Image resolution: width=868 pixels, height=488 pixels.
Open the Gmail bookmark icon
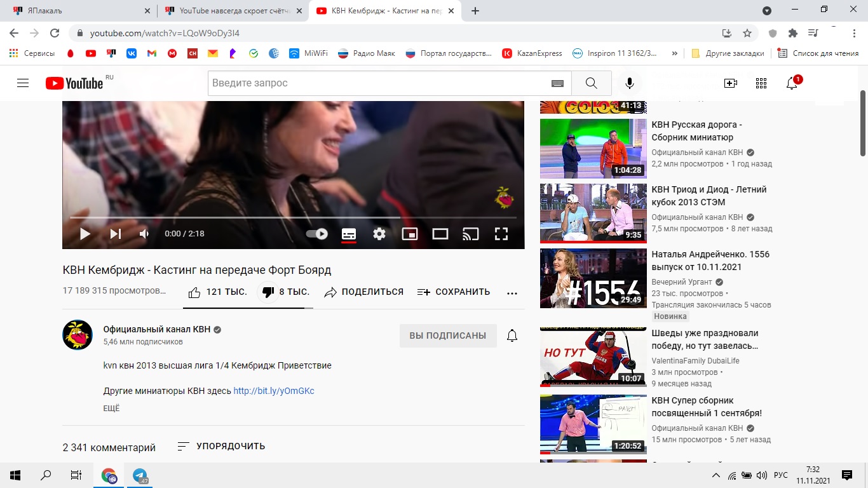(152, 53)
